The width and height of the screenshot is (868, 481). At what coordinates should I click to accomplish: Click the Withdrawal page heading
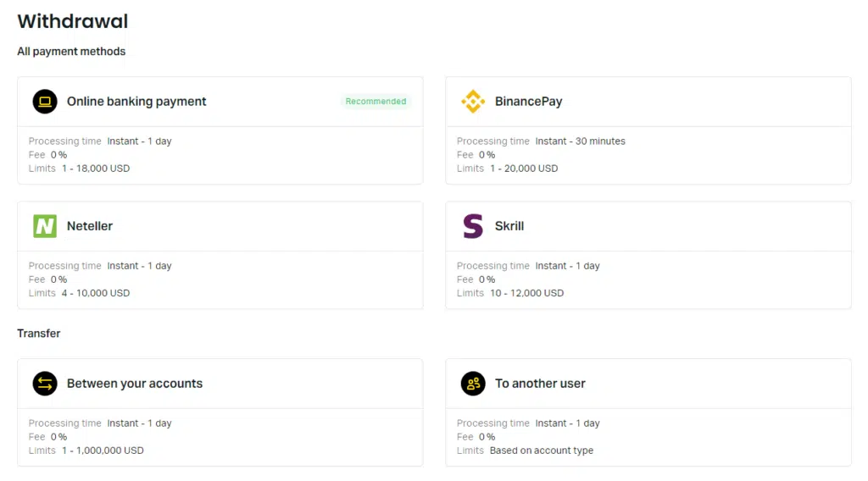pos(73,21)
